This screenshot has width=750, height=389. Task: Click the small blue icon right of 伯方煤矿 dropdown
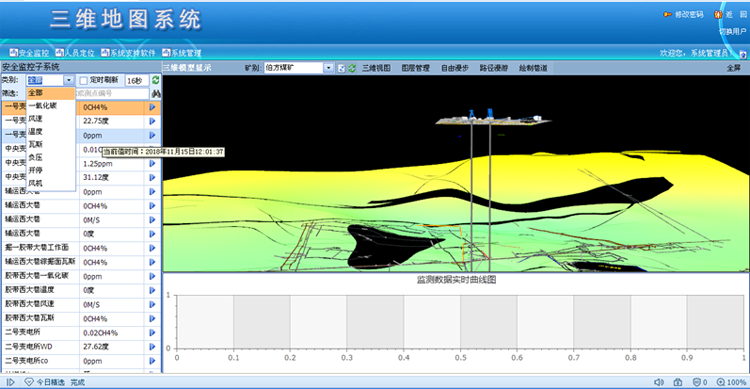[342, 68]
